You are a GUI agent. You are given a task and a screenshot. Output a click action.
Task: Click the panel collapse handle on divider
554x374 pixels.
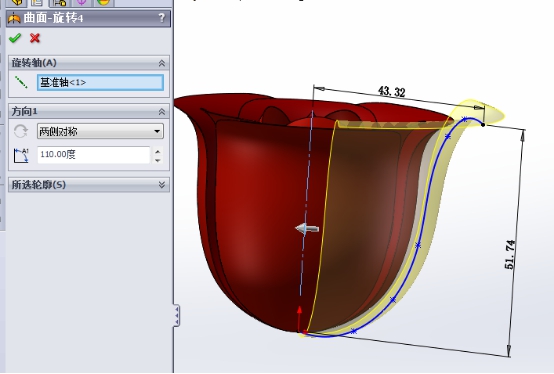(176, 315)
